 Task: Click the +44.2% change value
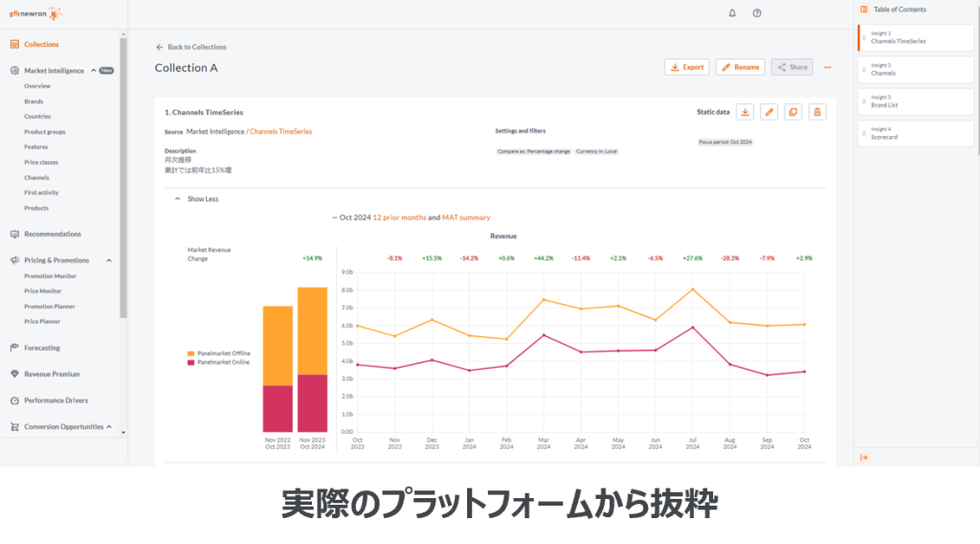click(544, 259)
